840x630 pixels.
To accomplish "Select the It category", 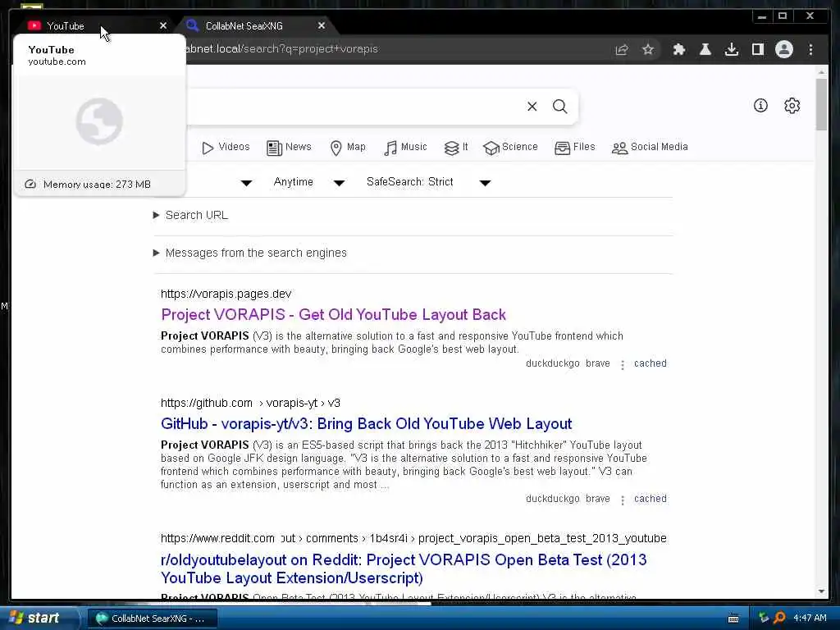I will [x=456, y=148].
